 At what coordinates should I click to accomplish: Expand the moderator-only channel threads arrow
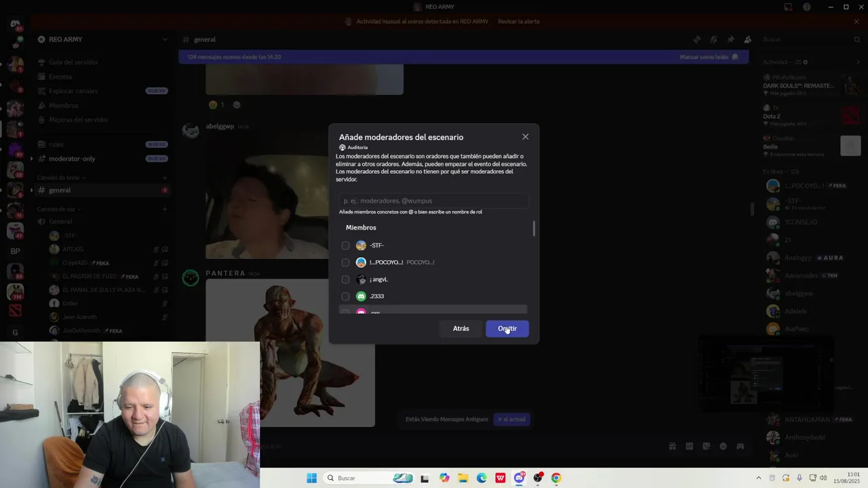click(31, 159)
